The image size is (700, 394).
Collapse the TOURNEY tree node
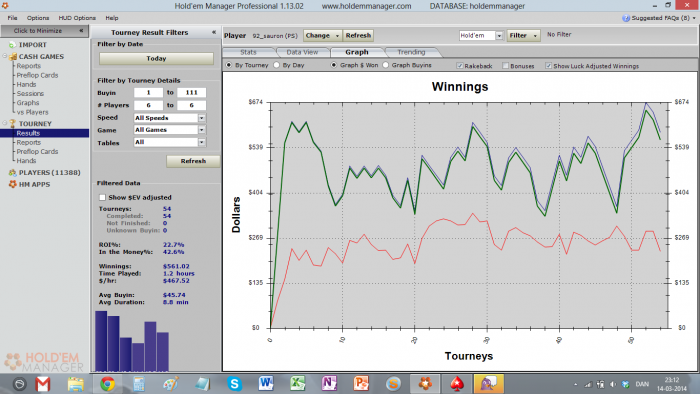coord(4,123)
